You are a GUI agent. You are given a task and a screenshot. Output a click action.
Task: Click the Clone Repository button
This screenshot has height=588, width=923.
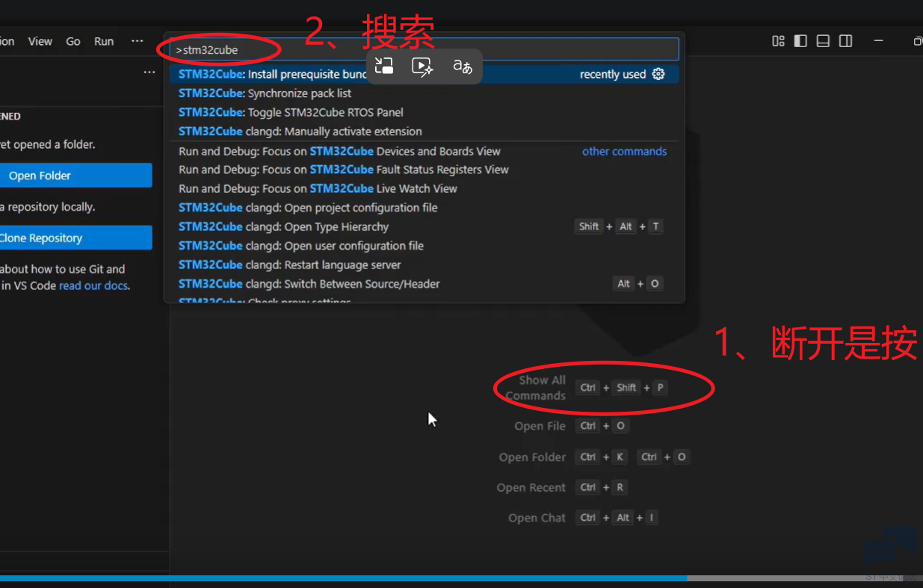coord(75,238)
